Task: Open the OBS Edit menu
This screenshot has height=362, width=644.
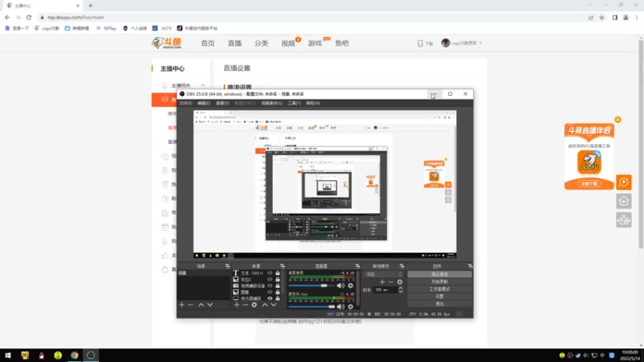Action: point(204,104)
